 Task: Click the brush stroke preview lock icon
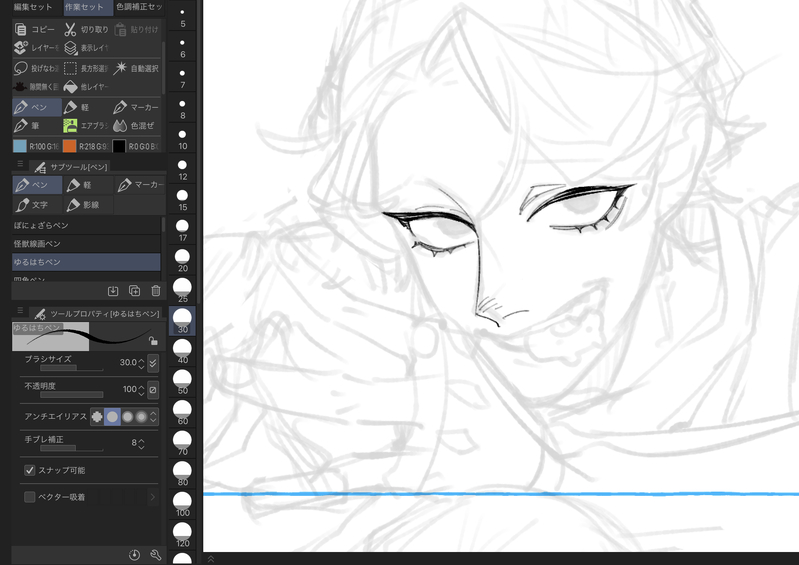pos(153,341)
